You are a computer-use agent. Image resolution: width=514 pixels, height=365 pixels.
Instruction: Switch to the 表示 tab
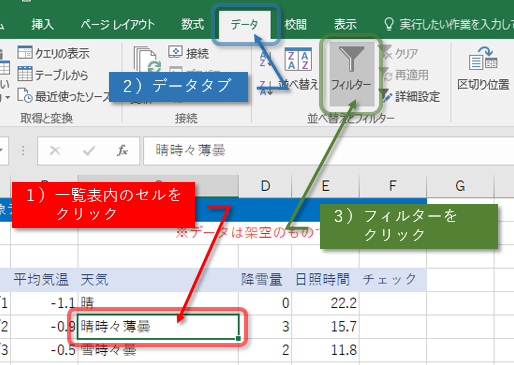pos(345,24)
